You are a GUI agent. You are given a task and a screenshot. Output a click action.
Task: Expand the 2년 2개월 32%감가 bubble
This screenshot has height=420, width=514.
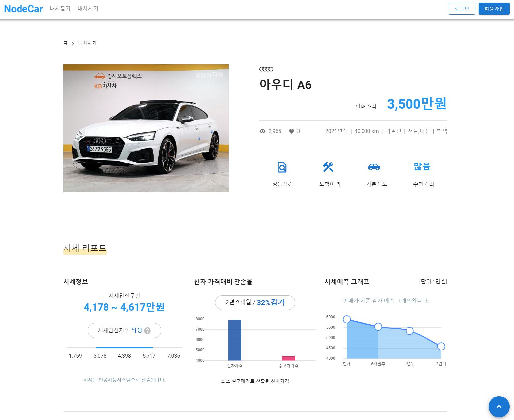255,302
